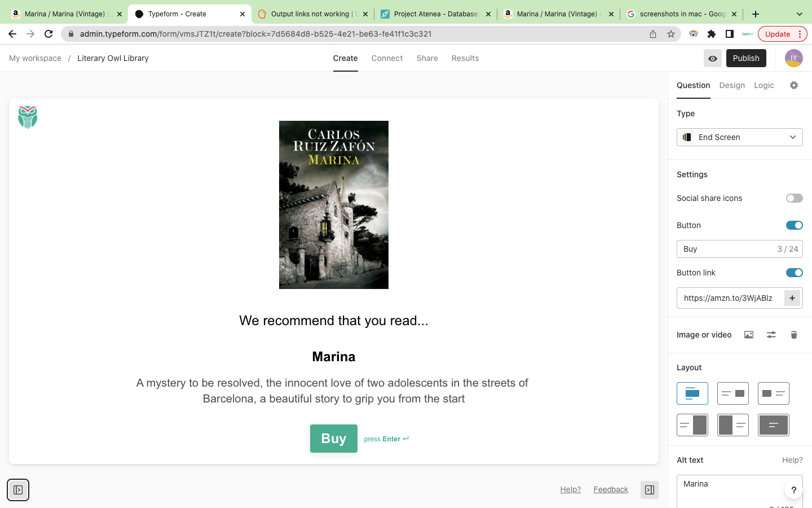The width and height of the screenshot is (812, 508).
Task: Click the Publish button
Action: (746, 58)
